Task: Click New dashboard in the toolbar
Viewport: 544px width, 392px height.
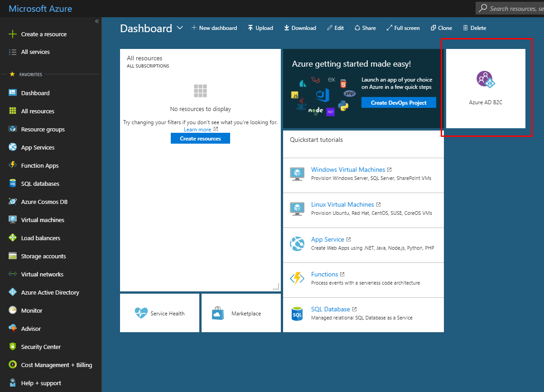Action: click(x=214, y=28)
